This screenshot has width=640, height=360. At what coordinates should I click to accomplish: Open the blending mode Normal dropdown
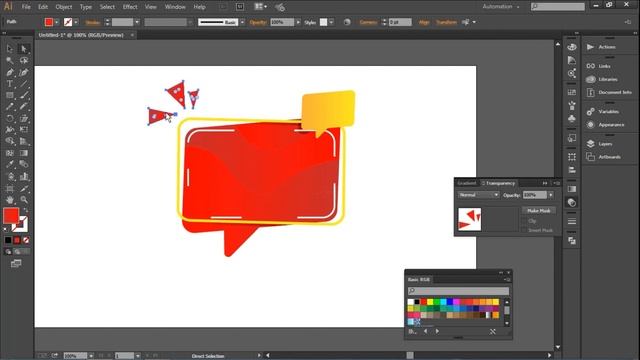click(x=478, y=195)
